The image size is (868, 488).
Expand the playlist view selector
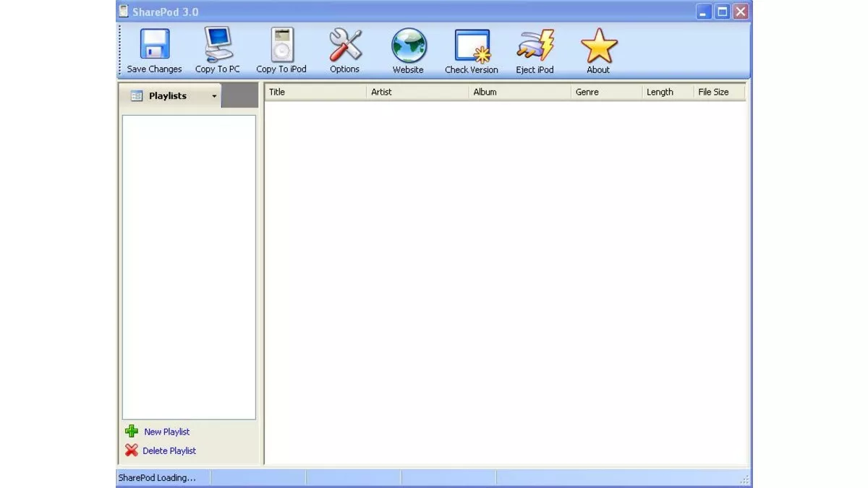[x=213, y=95]
